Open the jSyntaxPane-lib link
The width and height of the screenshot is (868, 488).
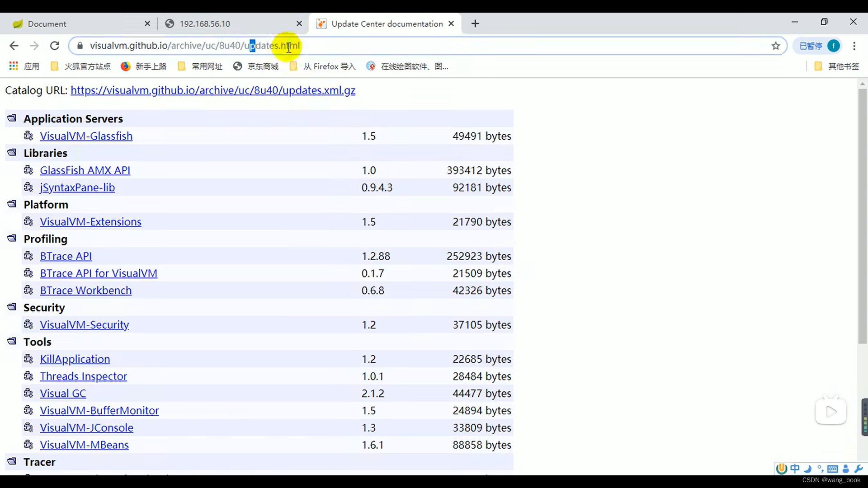coord(77,188)
